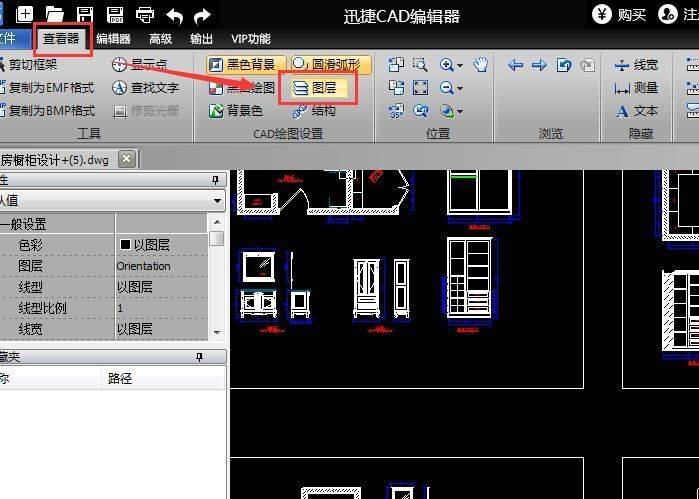This screenshot has height=499, width=699.
Task: Click the blue page-return icon in 浏览 group
Action: [564, 65]
